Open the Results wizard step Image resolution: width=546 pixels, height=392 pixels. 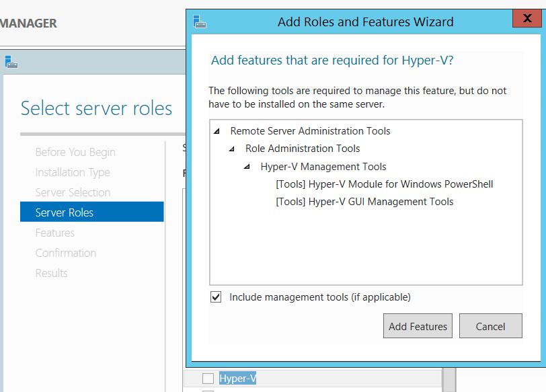pos(52,273)
